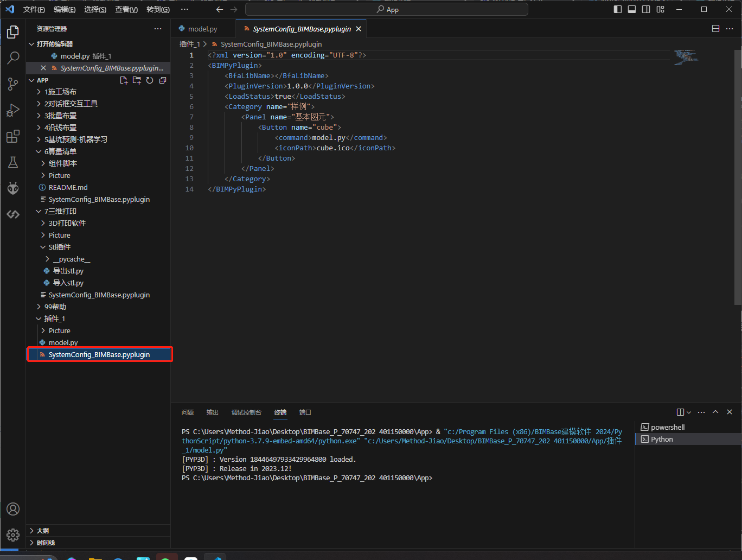Open Run and Debug view icon
742x560 pixels.
[13, 111]
